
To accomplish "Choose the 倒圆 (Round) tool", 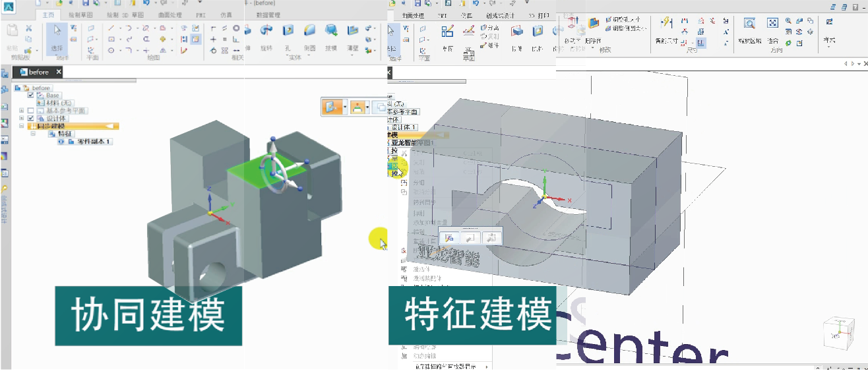I will pos(309,31).
